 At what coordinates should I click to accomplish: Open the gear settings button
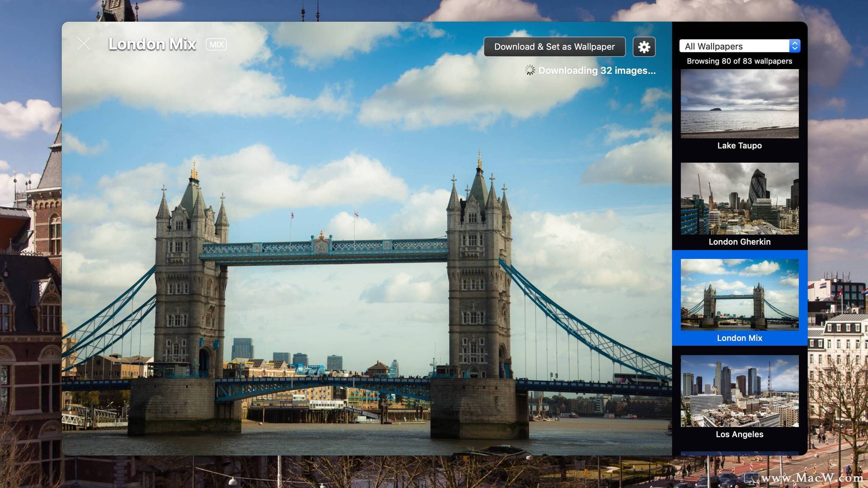tap(644, 47)
